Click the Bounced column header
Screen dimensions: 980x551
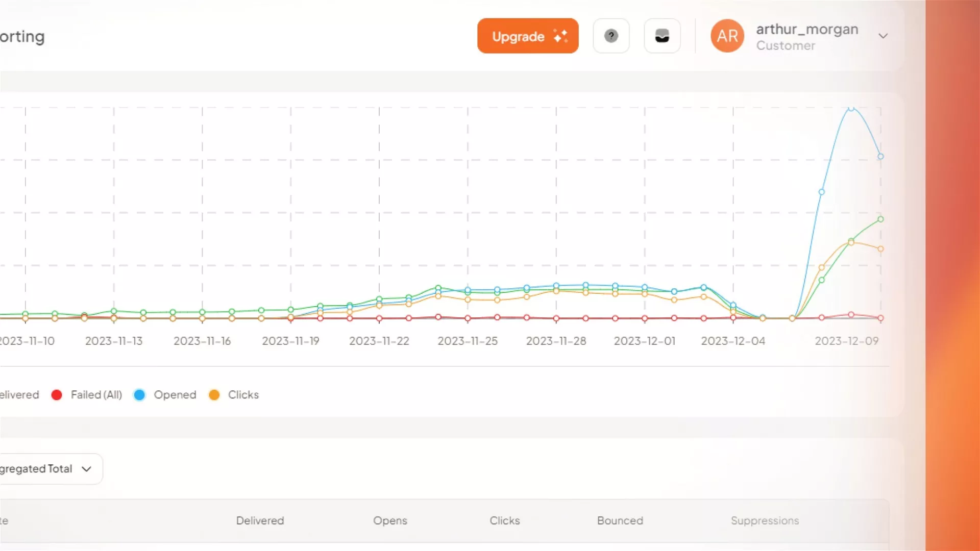coord(620,520)
